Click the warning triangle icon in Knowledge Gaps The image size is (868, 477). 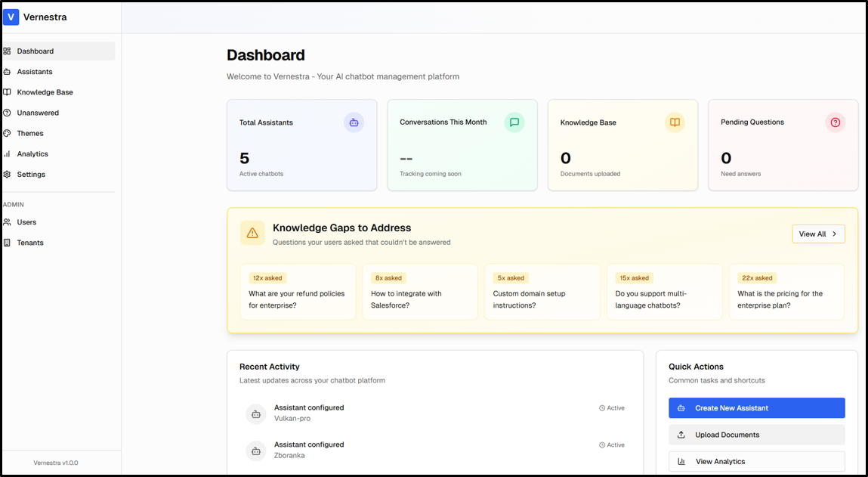(x=252, y=233)
